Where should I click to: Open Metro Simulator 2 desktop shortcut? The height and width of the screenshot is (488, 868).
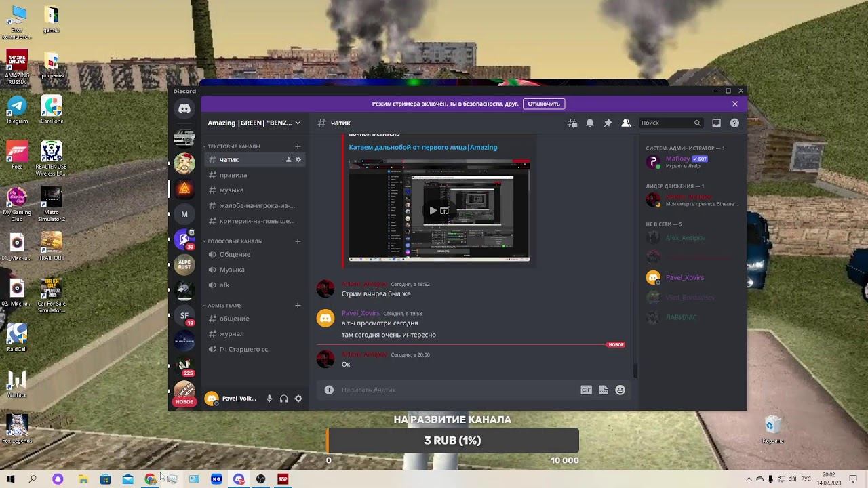point(52,203)
